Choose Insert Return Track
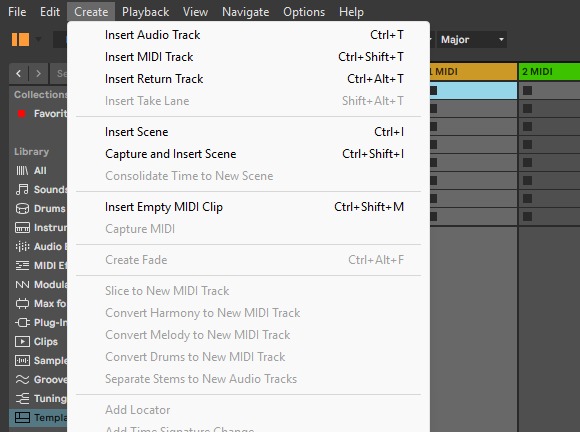580x432 pixels. (249, 79)
